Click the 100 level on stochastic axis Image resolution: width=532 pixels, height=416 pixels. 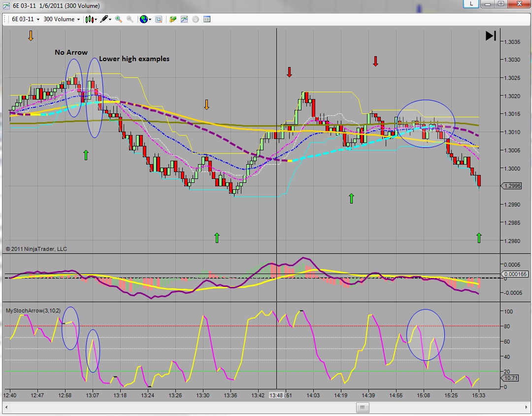point(508,312)
